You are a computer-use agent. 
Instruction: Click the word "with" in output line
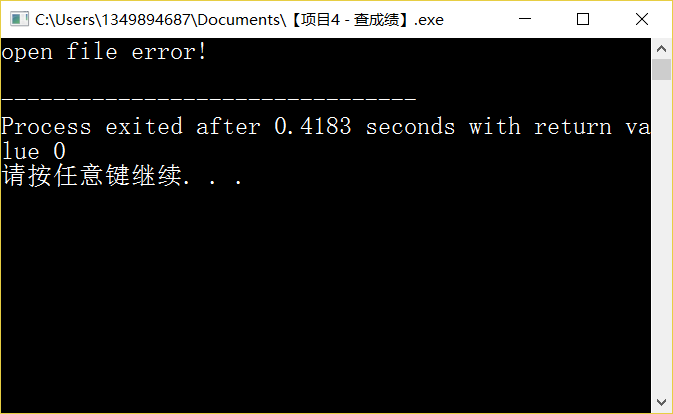pyautogui.click(x=494, y=127)
